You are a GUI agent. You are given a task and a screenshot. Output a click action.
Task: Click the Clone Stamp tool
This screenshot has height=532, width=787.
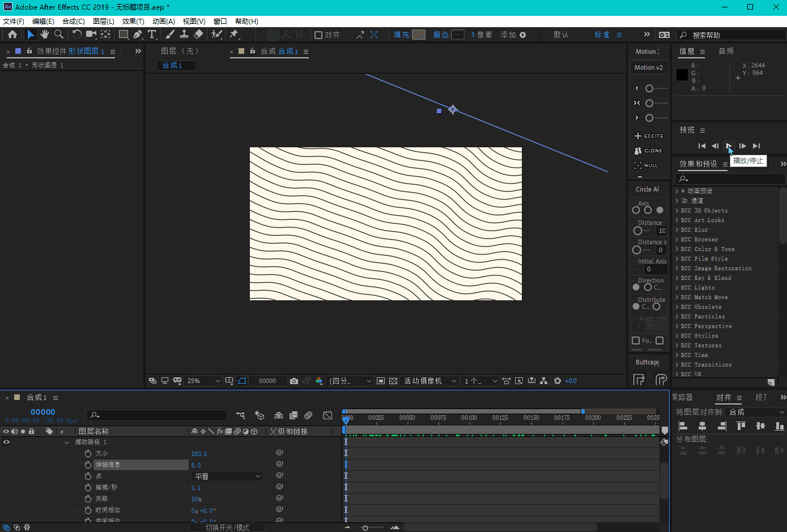[184, 35]
